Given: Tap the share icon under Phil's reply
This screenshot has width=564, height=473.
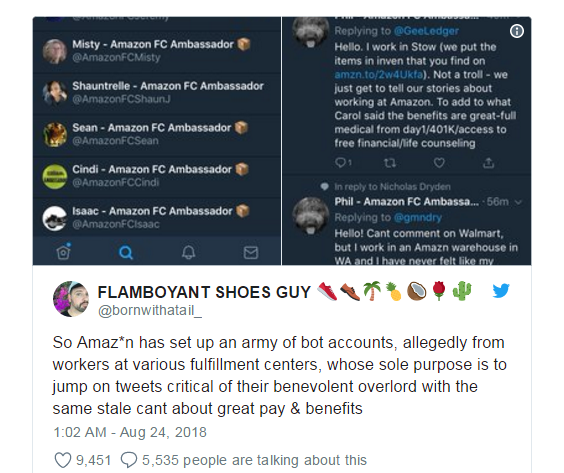Looking at the screenshot, I should [x=488, y=163].
